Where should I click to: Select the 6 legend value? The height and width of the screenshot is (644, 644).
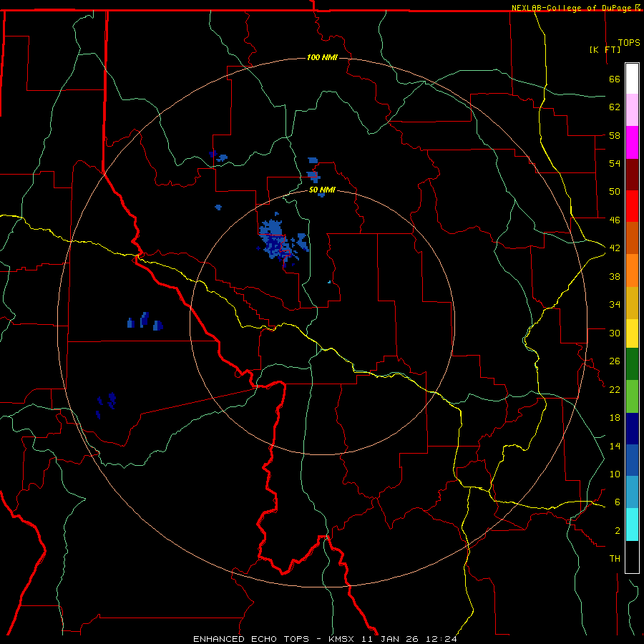[618, 502]
